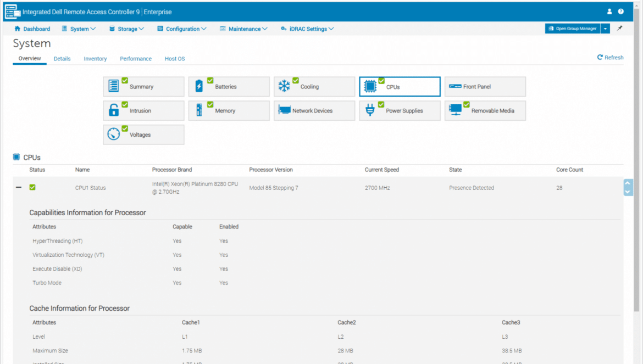Click the Model 85 Stepping 7 cell

[x=274, y=188]
